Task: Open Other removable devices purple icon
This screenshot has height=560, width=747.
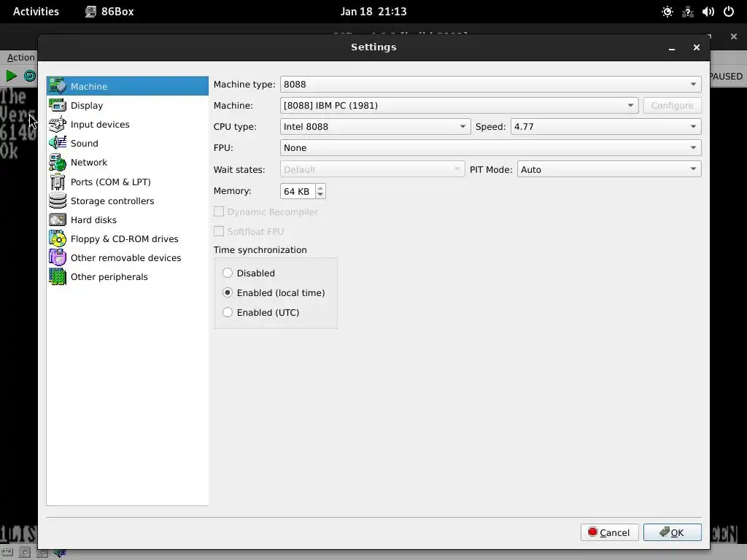Action: tap(58, 257)
